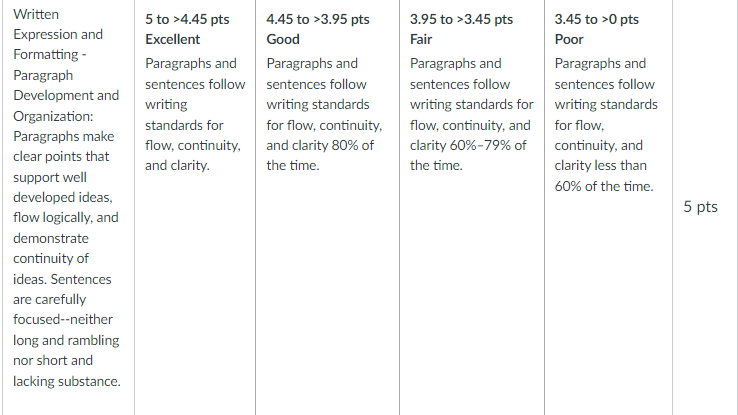Click the '3.45 to >0 pts' range
The width and height of the screenshot is (738, 415).
coord(596,19)
